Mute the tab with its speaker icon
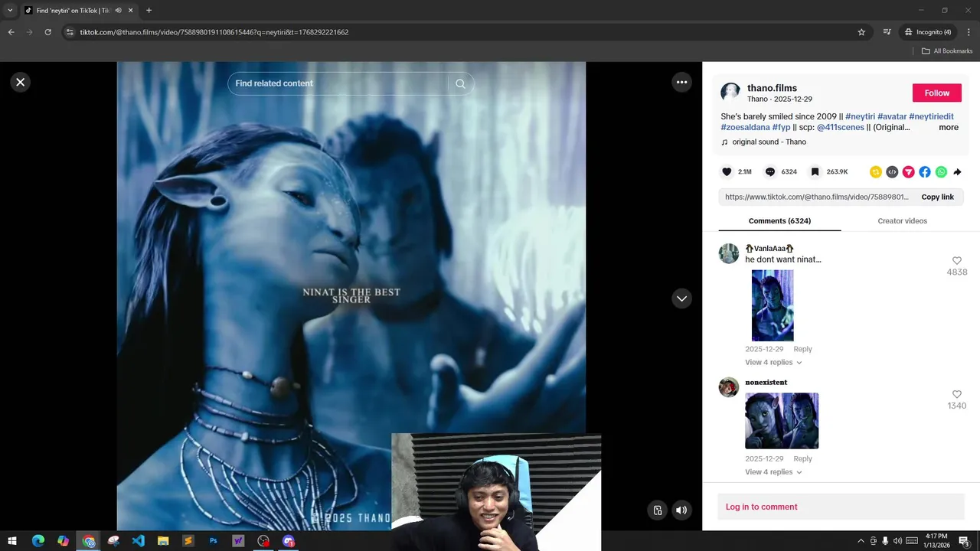Screen dimensions: 980x551 pyautogui.click(x=118, y=11)
